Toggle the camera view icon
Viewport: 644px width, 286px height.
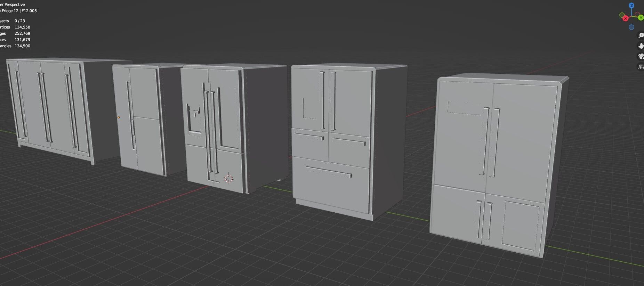point(641,56)
